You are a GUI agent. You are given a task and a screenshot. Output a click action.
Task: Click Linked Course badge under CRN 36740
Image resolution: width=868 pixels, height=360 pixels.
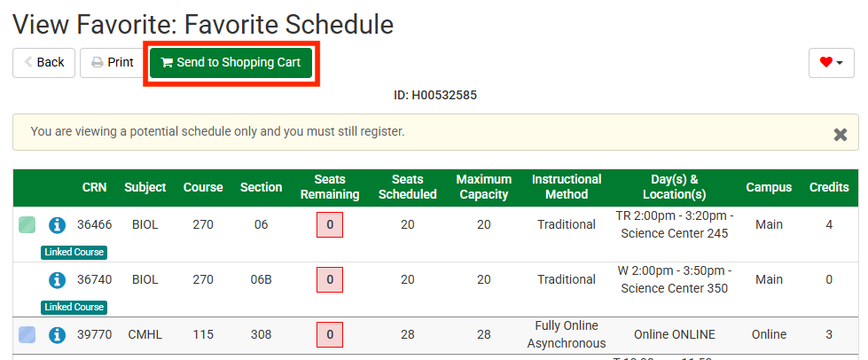point(74,308)
